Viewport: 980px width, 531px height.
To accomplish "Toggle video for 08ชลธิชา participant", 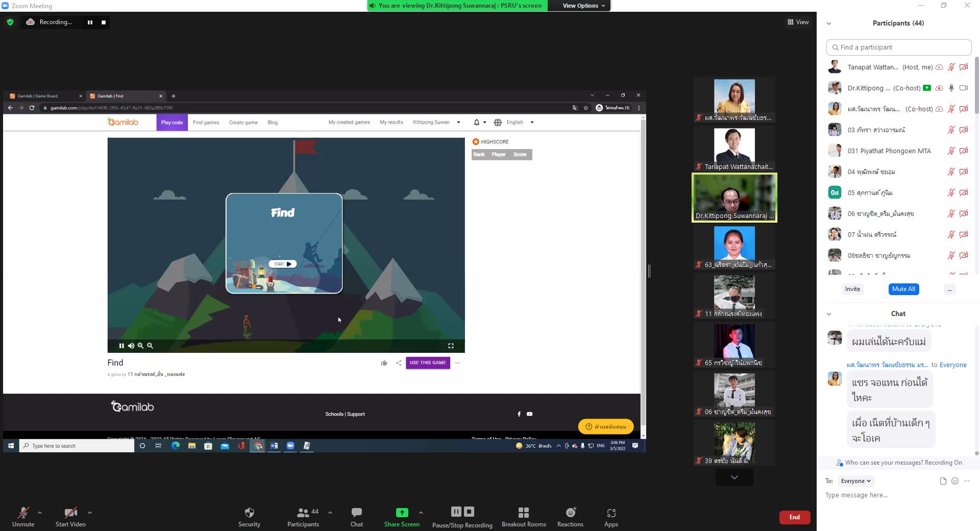I will (964, 255).
